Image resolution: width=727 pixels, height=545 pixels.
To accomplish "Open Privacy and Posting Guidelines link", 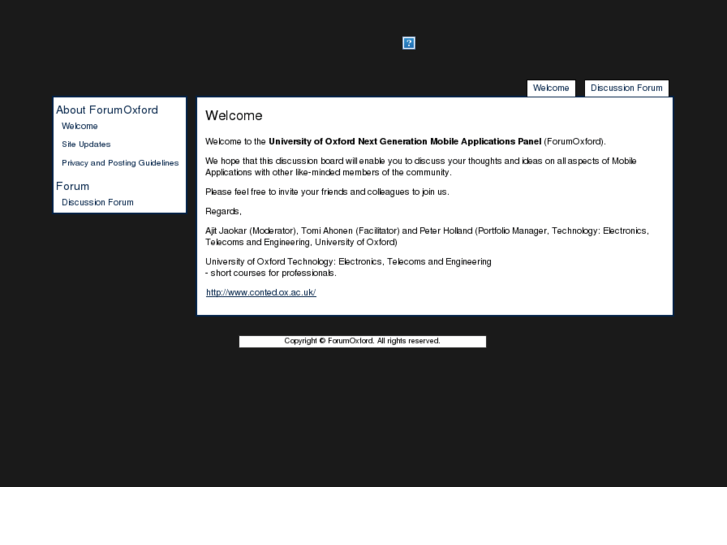I will click(x=120, y=163).
